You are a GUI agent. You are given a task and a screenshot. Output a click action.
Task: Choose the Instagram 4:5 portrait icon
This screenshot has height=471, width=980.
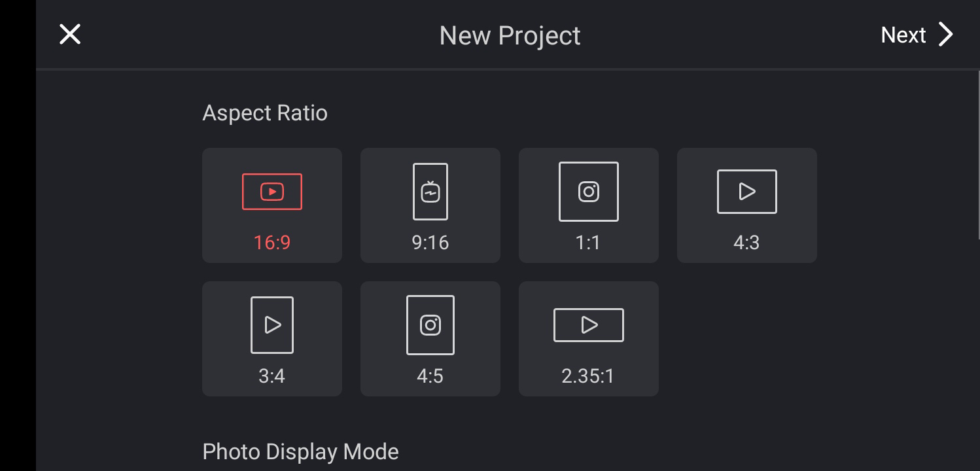(x=430, y=325)
